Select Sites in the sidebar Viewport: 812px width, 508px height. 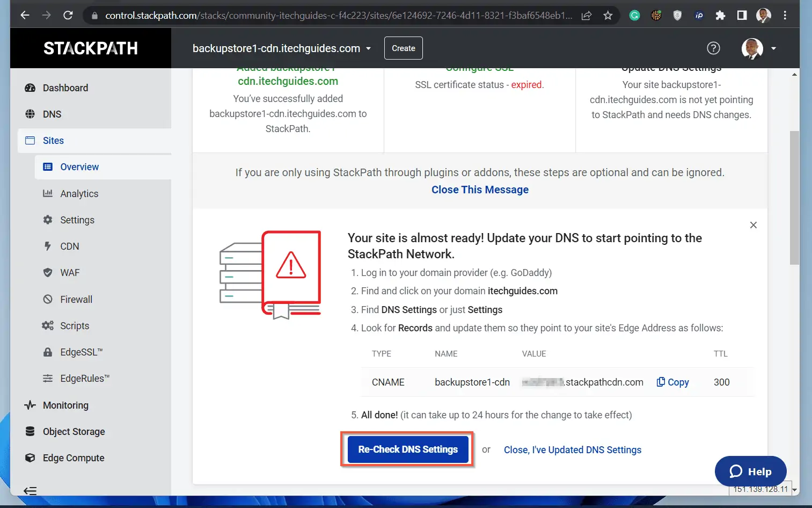pos(94,141)
